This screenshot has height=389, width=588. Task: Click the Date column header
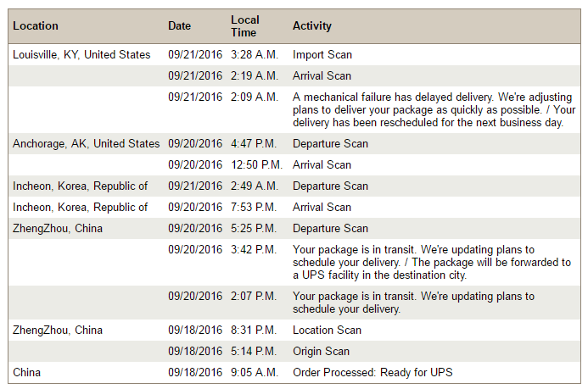pyautogui.click(x=179, y=25)
